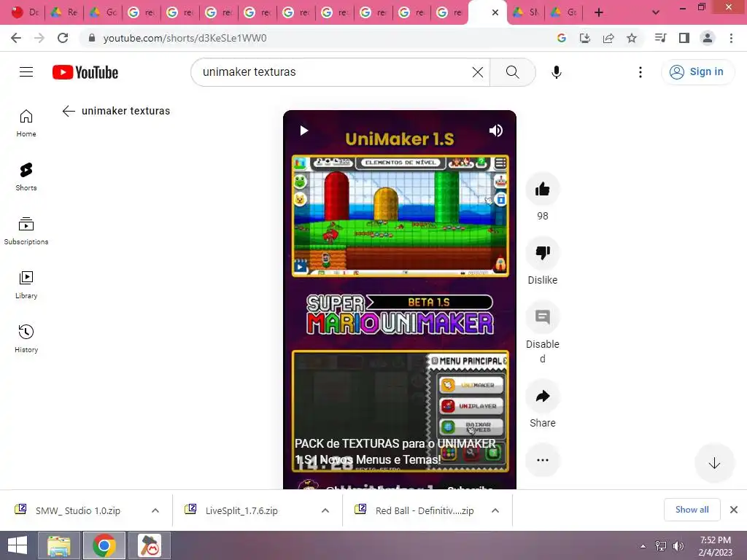Run search with the magnifier button

click(513, 72)
